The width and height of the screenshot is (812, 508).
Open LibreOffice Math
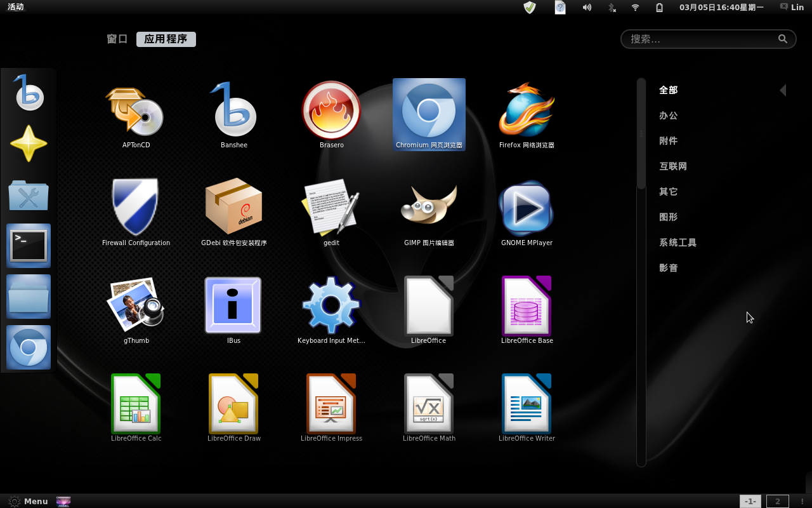tap(429, 408)
